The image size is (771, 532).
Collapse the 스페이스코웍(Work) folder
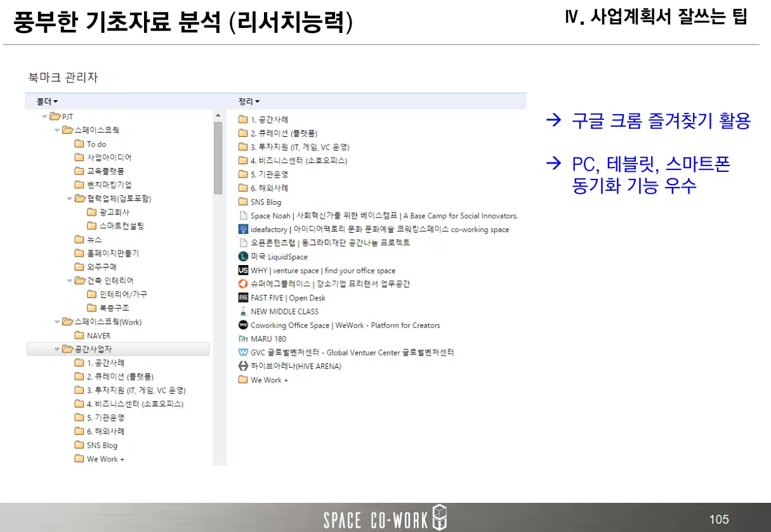pos(57,322)
